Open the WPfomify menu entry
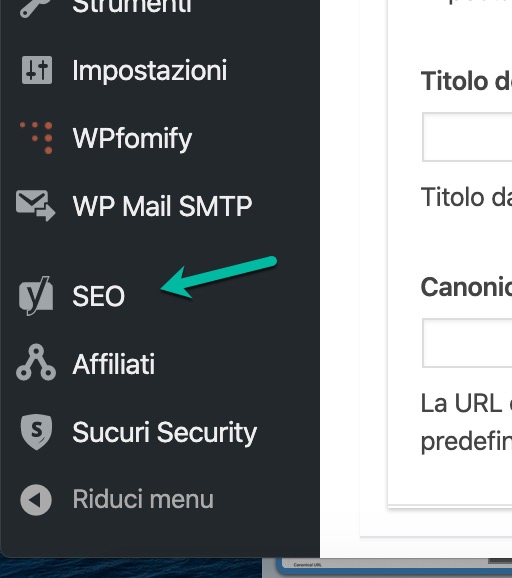 132,139
